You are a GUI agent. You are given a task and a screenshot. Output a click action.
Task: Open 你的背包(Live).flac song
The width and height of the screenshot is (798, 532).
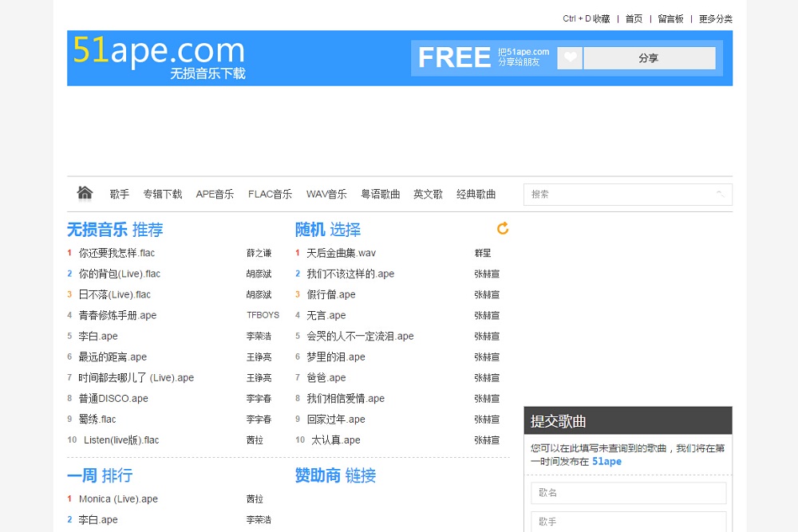(x=120, y=274)
